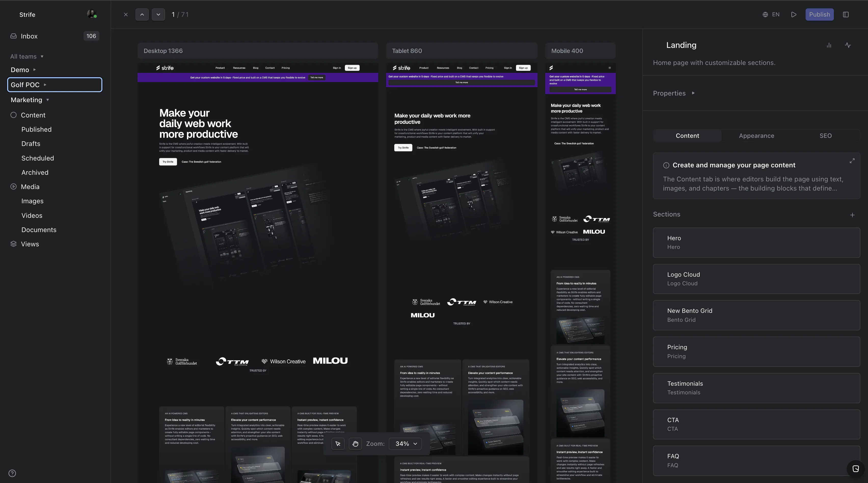868x483 pixels.
Task: Expand the info card with the arrows icon
Action: [x=852, y=161]
